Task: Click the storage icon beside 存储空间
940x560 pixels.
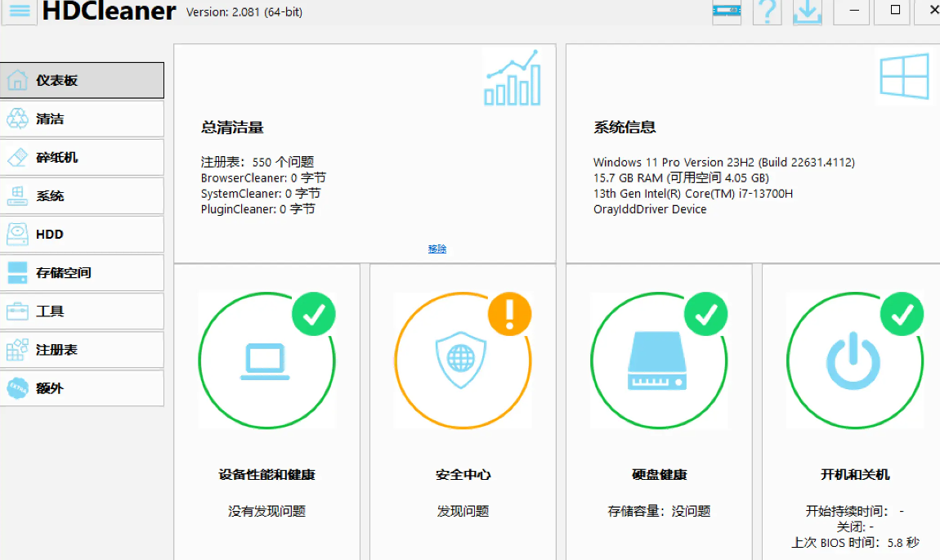Action: pyautogui.click(x=17, y=273)
